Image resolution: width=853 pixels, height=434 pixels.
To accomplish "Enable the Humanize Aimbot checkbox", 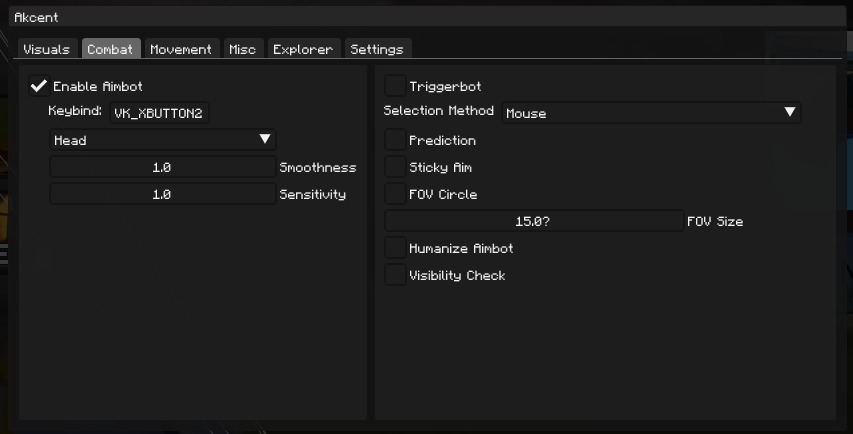I will pos(395,248).
